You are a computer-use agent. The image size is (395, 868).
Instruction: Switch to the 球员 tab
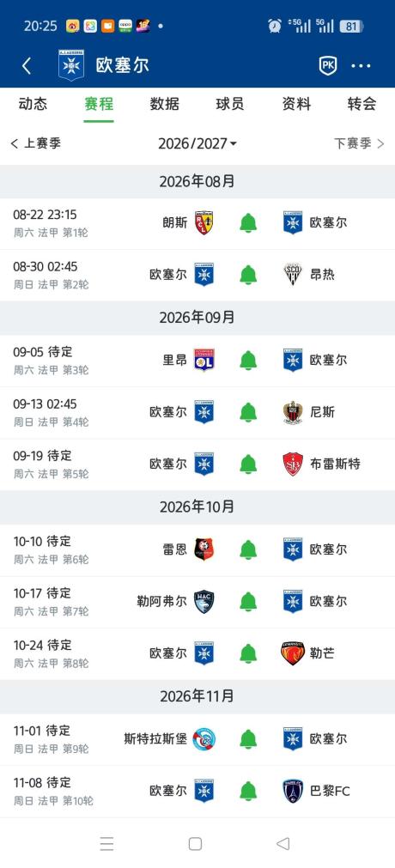tap(230, 104)
